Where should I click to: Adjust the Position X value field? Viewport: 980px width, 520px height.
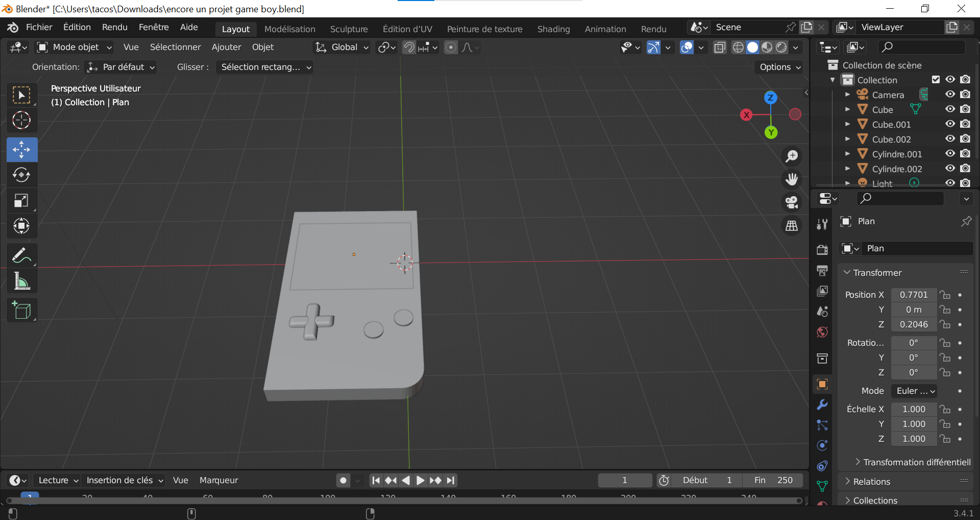tap(913, 295)
